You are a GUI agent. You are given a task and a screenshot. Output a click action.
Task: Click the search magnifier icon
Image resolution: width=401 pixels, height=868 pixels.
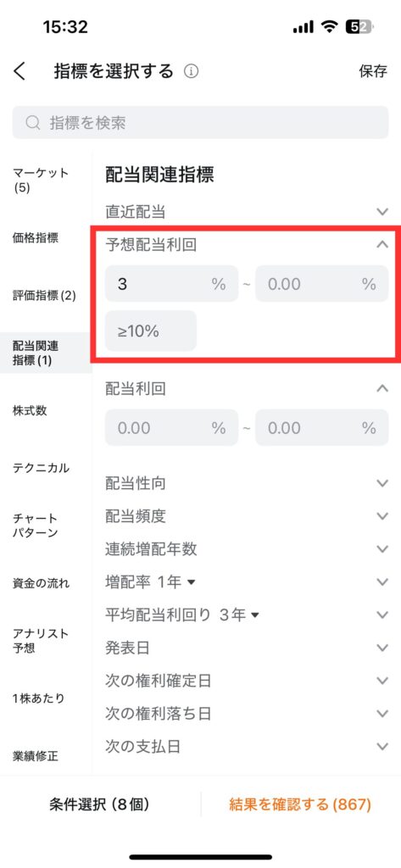tap(33, 122)
